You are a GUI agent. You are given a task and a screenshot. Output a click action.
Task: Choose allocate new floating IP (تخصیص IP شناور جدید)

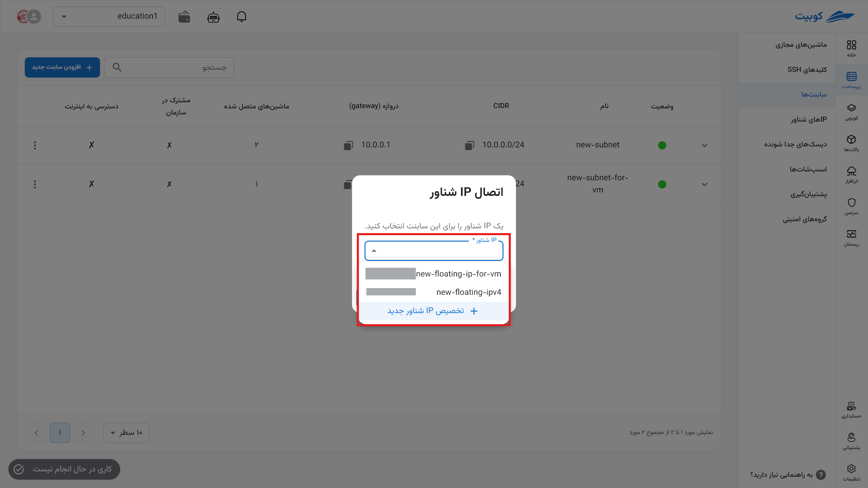434,311
